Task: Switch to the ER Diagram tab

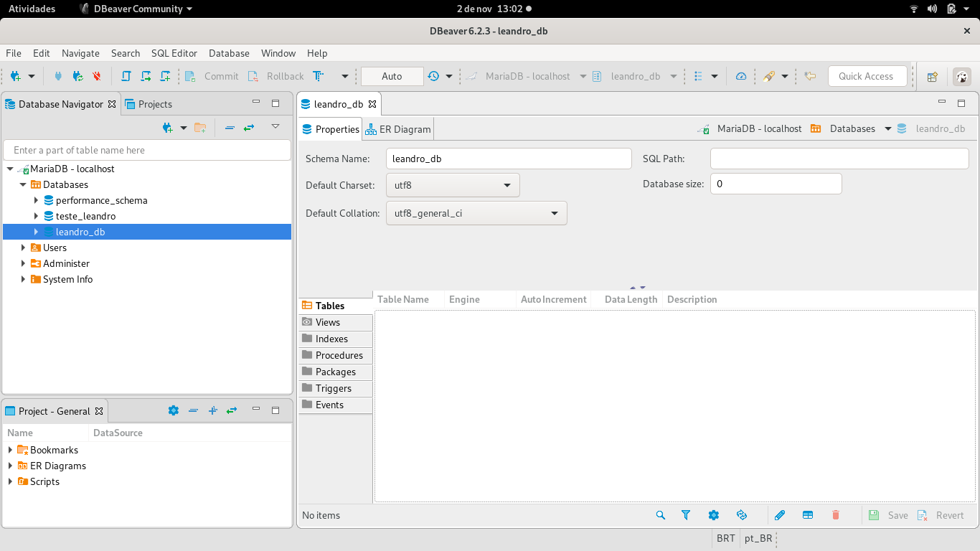Action: [398, 129]
